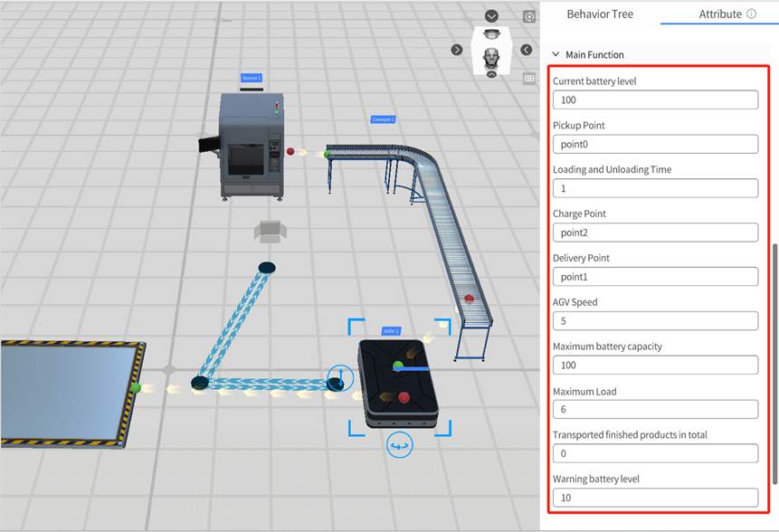Screen dimensions: 779x532
Task: Toggle the grid icon below the view cube
Action: [529, 79]
